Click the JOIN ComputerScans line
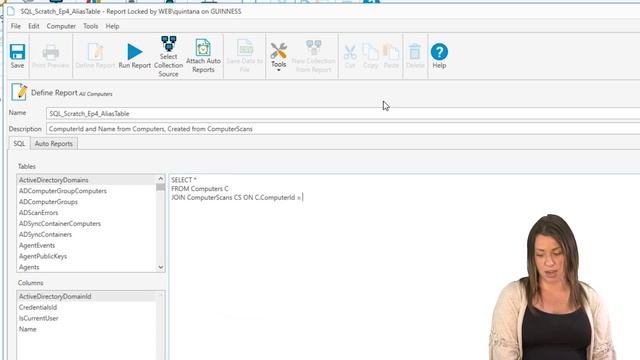The height and width of the screenshot is (360, 640). [x=236, y=198]
